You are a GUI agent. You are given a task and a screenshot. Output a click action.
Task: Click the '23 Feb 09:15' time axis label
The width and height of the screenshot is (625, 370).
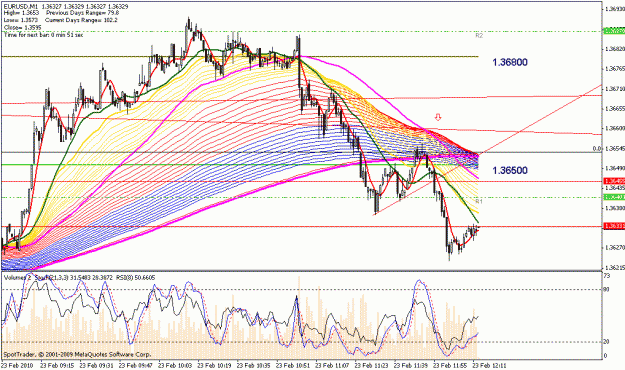[x=57, y=365]
